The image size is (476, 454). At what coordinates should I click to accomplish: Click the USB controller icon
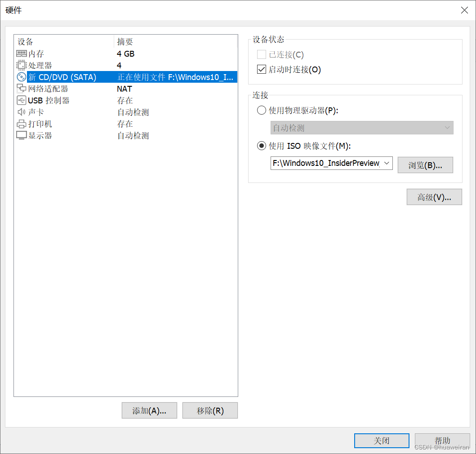pyautogui.click(x=21, y=101)
